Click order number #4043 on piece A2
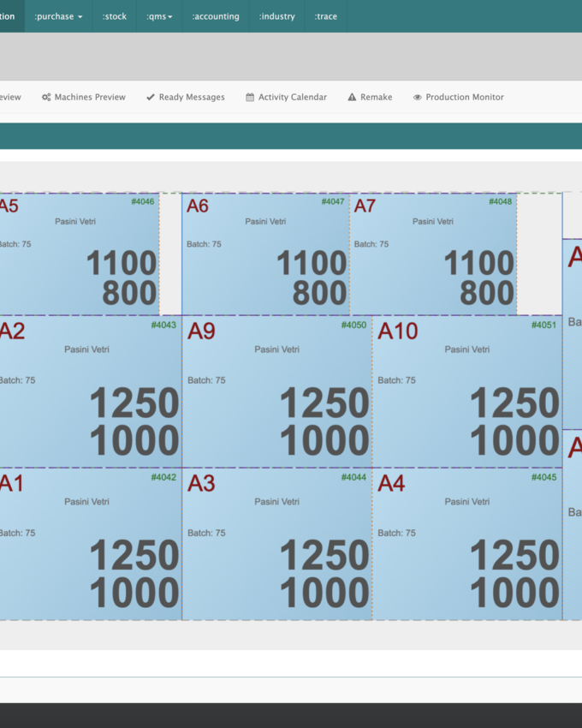 163,325
